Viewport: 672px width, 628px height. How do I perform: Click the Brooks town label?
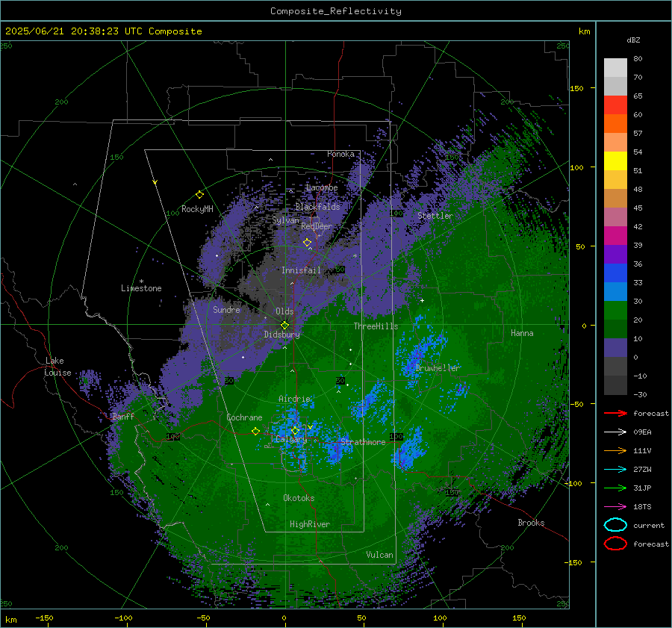pos(531,523)
